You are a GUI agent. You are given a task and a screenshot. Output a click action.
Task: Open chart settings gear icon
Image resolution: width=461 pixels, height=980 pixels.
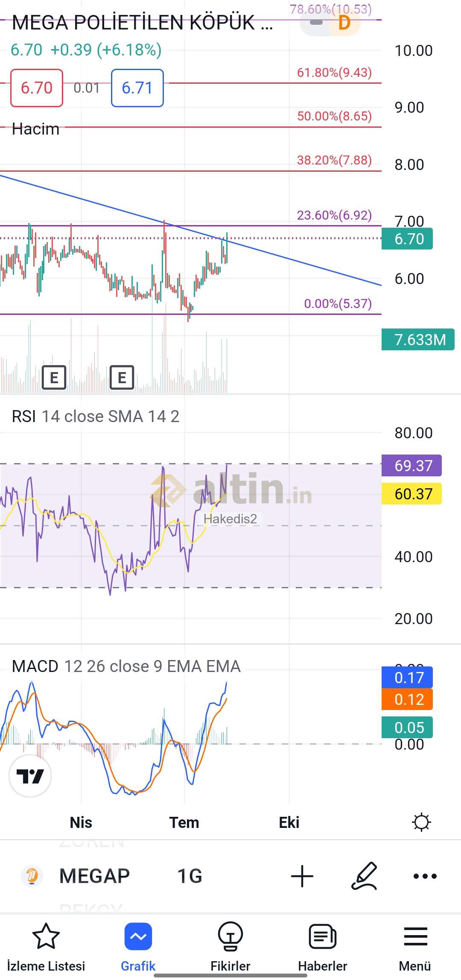421,822
